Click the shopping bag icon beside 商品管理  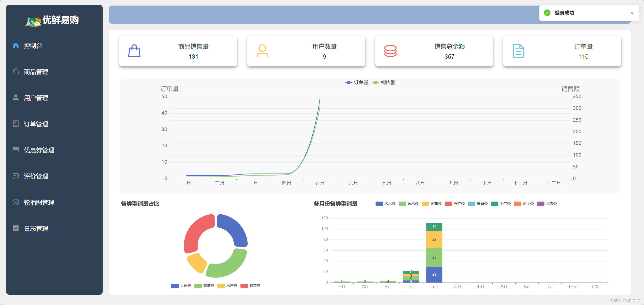point(16,72)
